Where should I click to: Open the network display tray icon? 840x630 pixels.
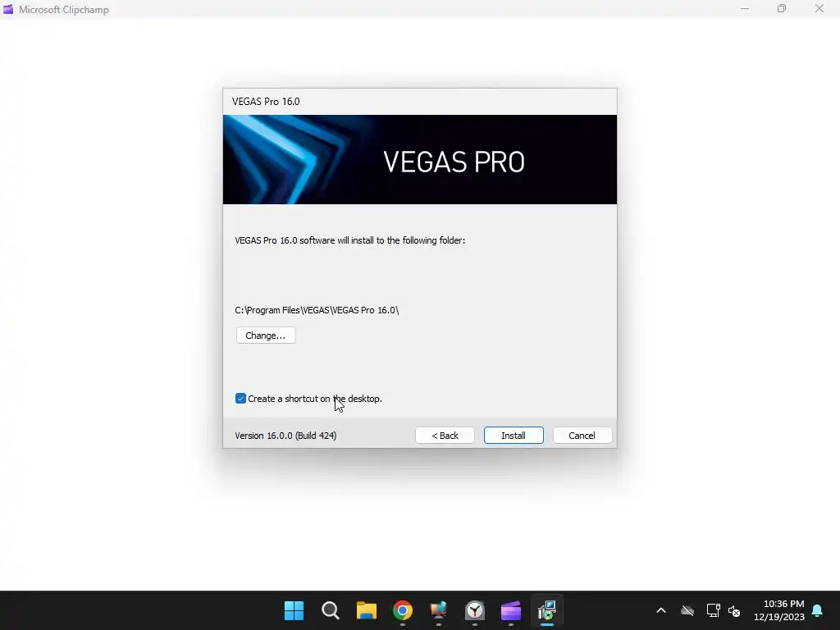point(713,610)
